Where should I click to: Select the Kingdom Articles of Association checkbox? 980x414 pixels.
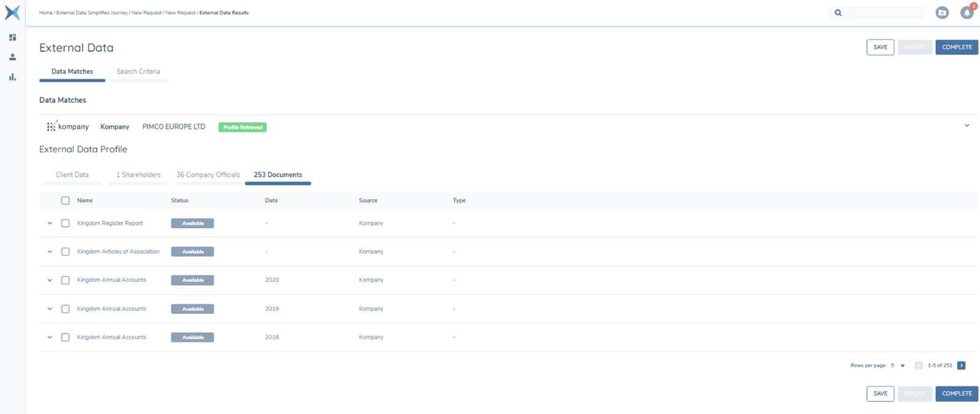pos(65,252)
